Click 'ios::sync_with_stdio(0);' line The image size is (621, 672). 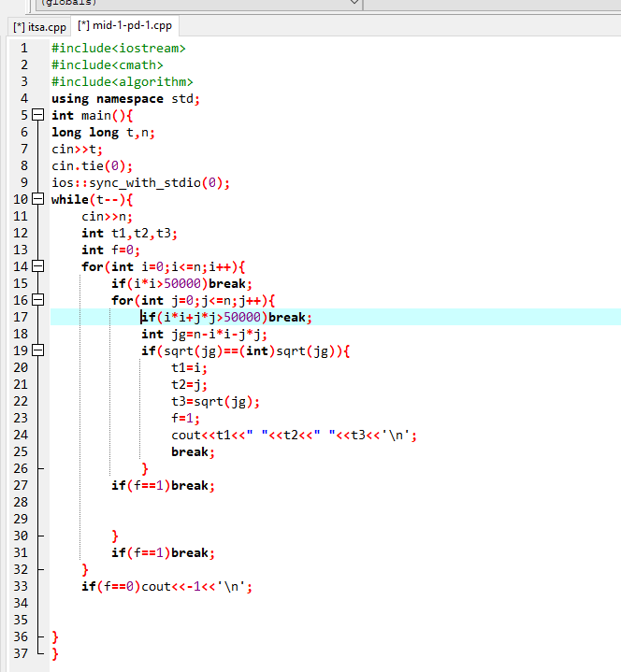(140, 183)
